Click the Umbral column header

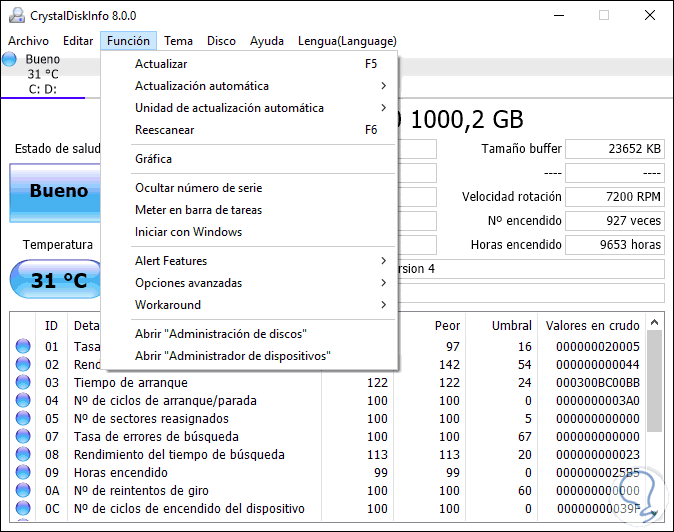tap(512, 326)
